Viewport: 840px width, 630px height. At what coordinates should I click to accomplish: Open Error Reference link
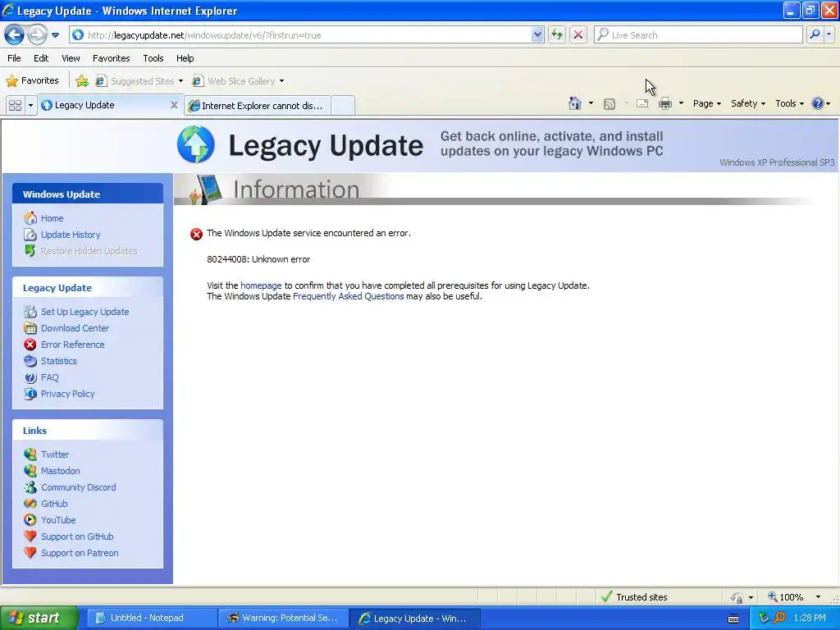pos(73,345)
